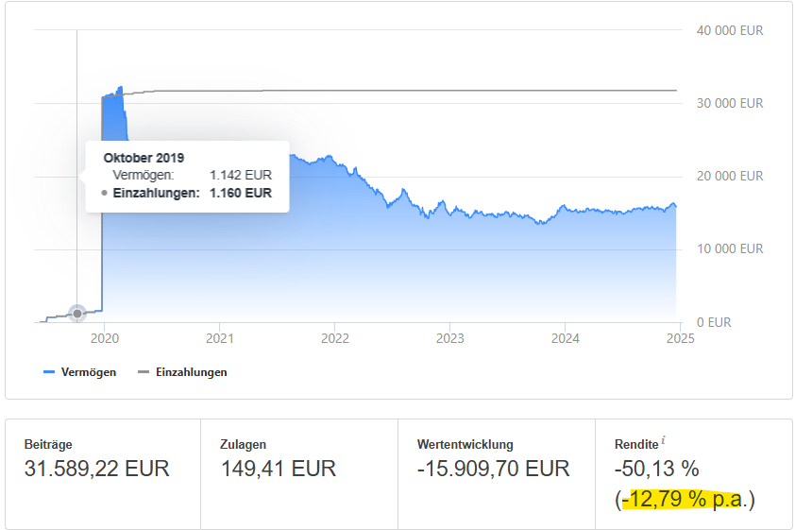Click the 2025 x-axis label
The height and width of the screenshot is (530, 812).
point(680,338)
